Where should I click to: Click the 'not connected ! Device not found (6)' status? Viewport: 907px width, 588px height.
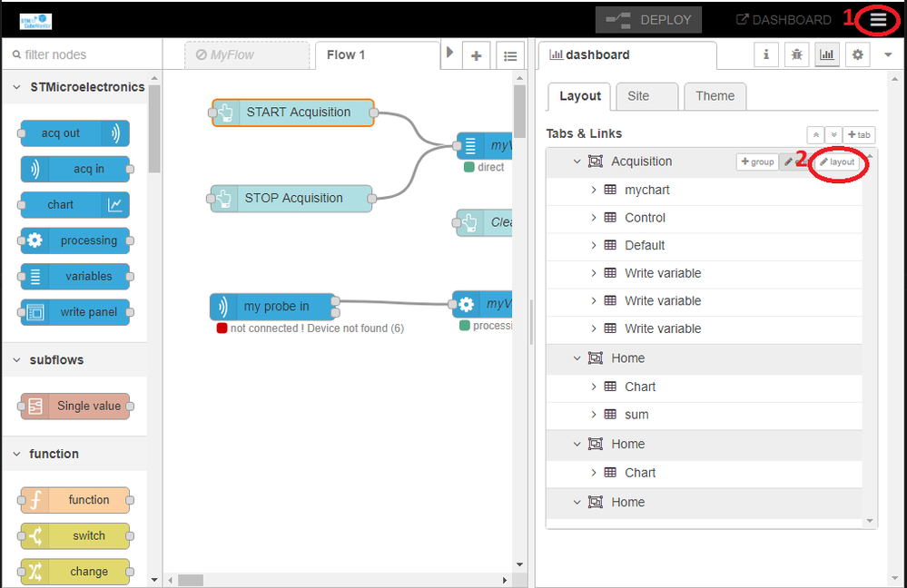(x=317, y=328)
